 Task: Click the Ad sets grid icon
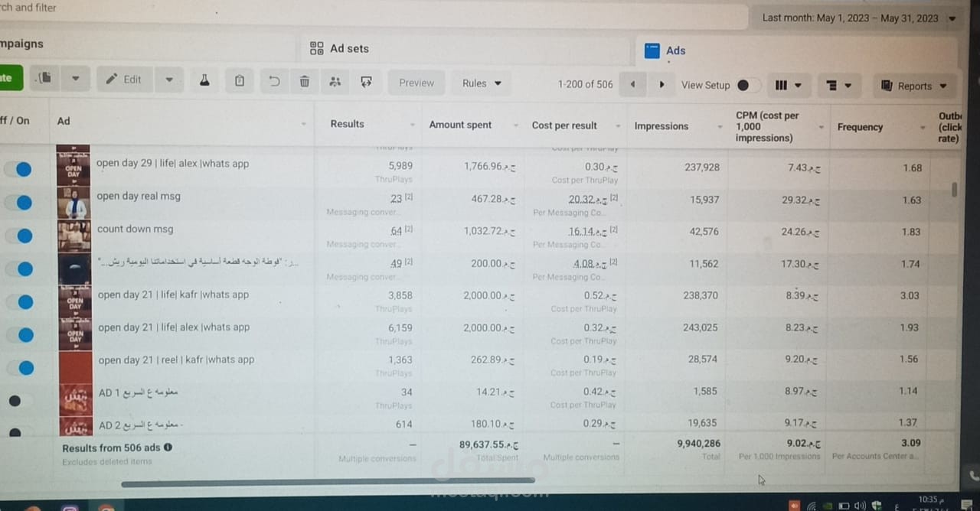(316, 48)
